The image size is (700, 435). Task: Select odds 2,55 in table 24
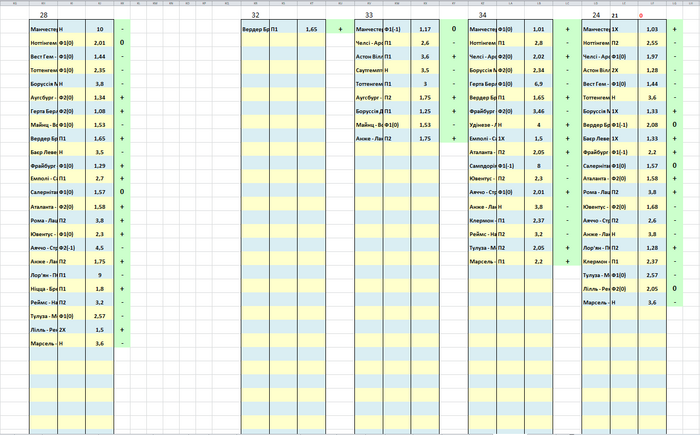[x=652, y=43]
